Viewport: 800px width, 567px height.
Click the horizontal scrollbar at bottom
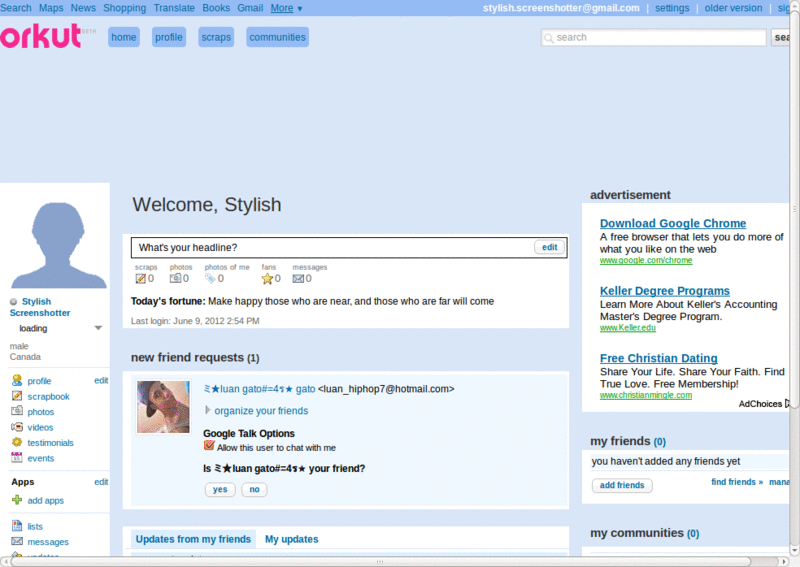380,561
